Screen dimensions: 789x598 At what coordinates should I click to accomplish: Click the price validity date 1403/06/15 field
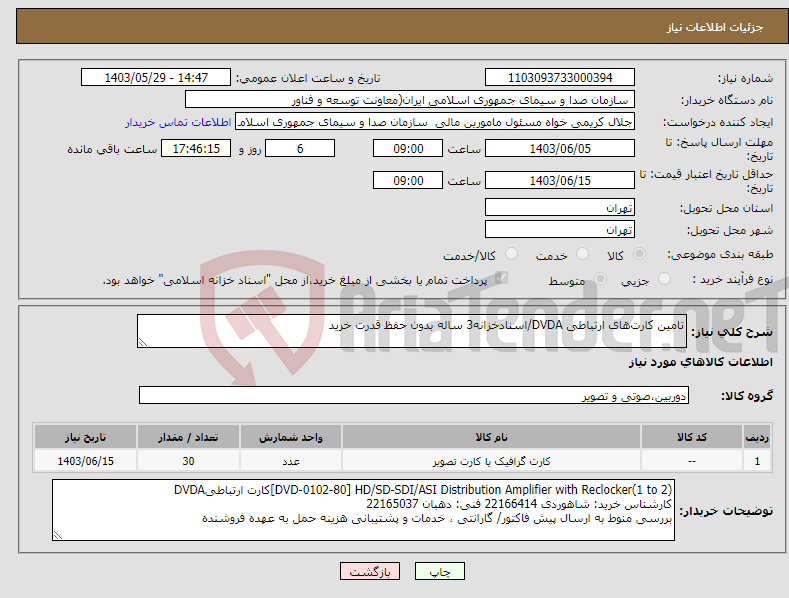click(x=560, y=180)
